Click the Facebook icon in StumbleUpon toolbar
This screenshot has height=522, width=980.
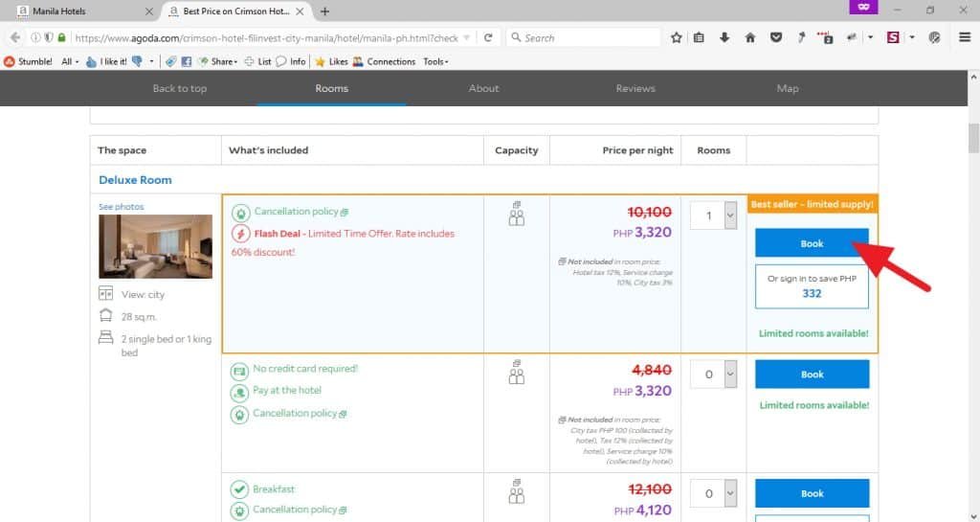click(187, 61)
